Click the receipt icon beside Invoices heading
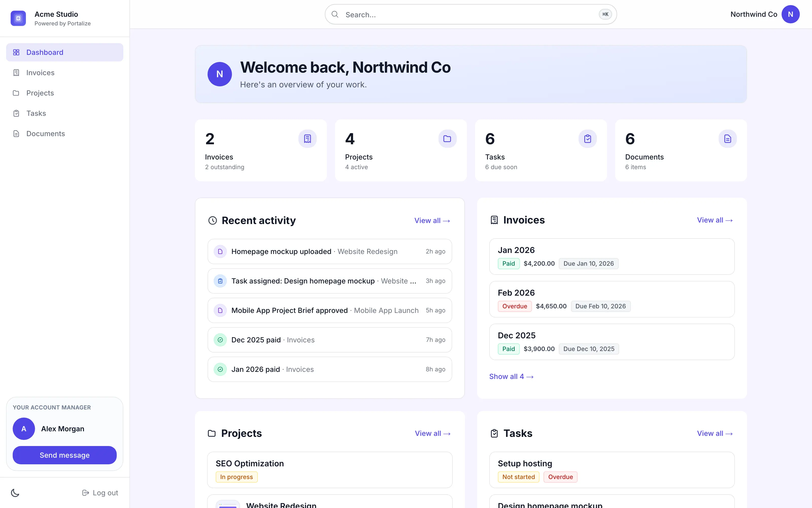The height and width of the screenshot is (508, 812). tap(494, 220)
